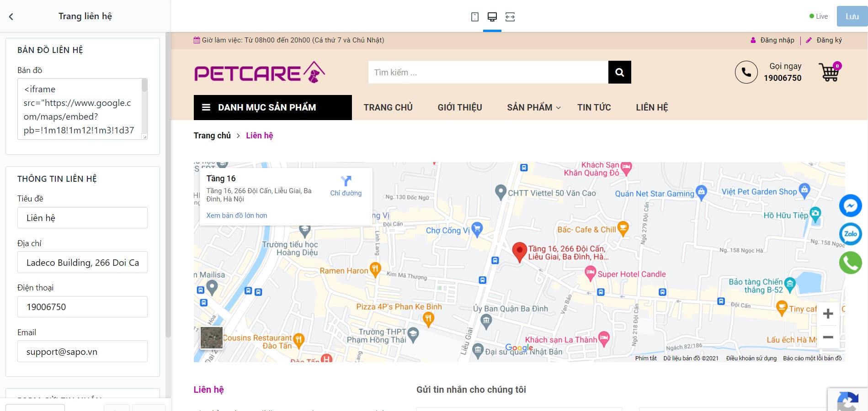Open the shopping cart icon
The width and height of the screenshot is (868, 411).
[830, 72]
